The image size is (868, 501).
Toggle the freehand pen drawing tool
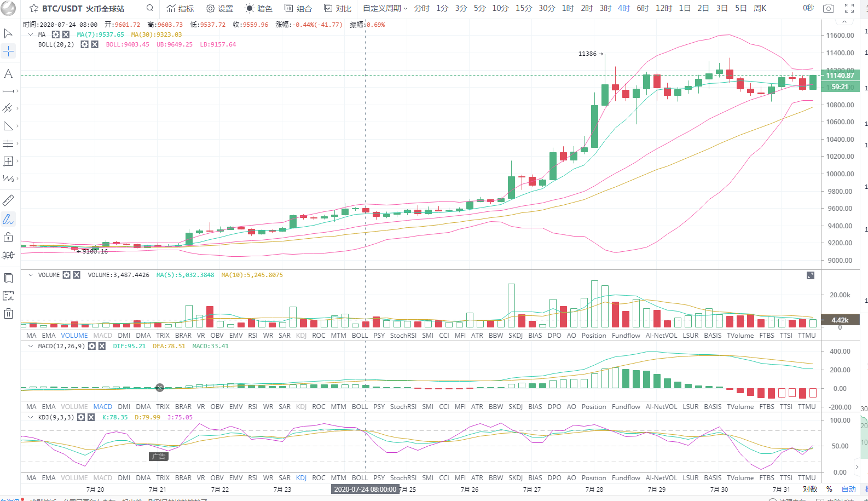coord(8,219)
